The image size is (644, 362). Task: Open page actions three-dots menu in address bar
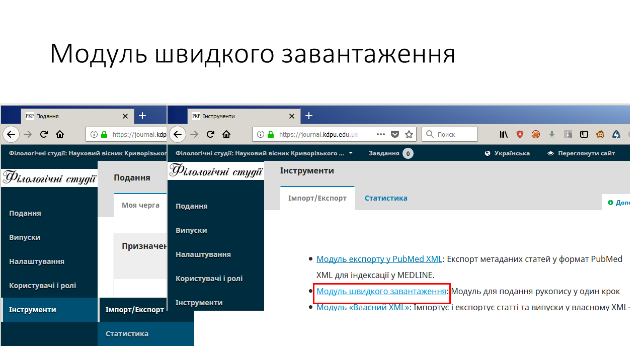(381, 134)
